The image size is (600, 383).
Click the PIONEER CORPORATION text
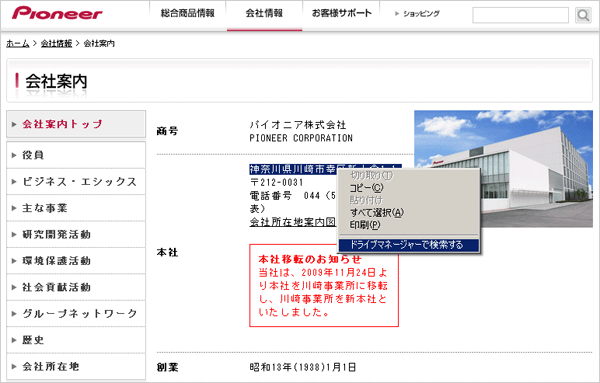pos(301,138)
